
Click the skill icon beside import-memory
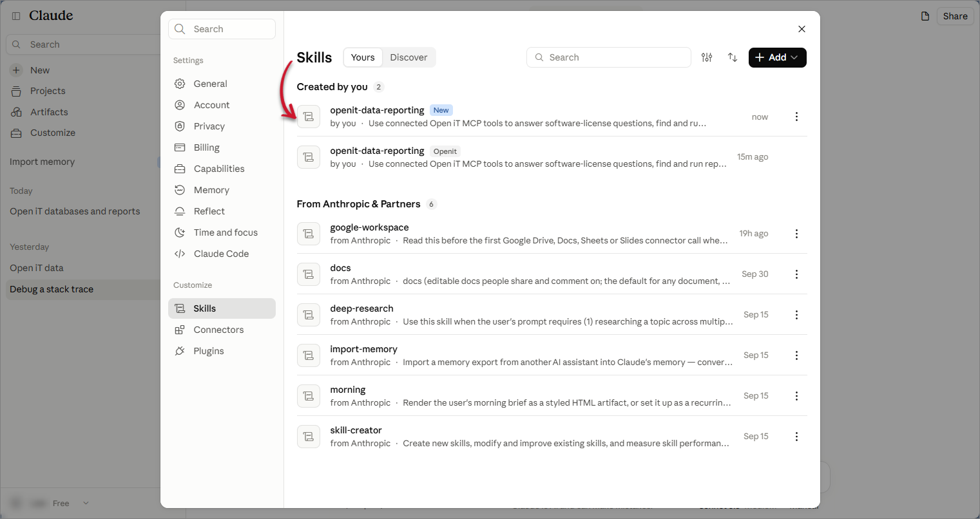(x=309, y=355)
